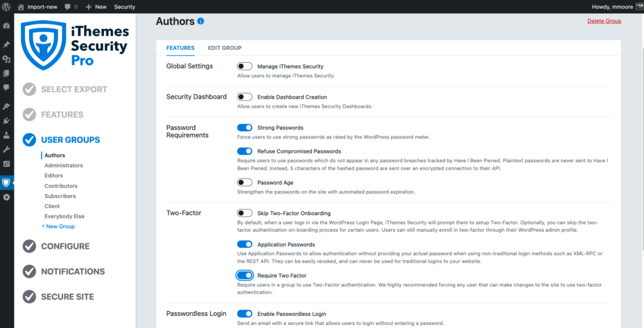
Task: Go to Configure step
Action: tap(65, 246)
